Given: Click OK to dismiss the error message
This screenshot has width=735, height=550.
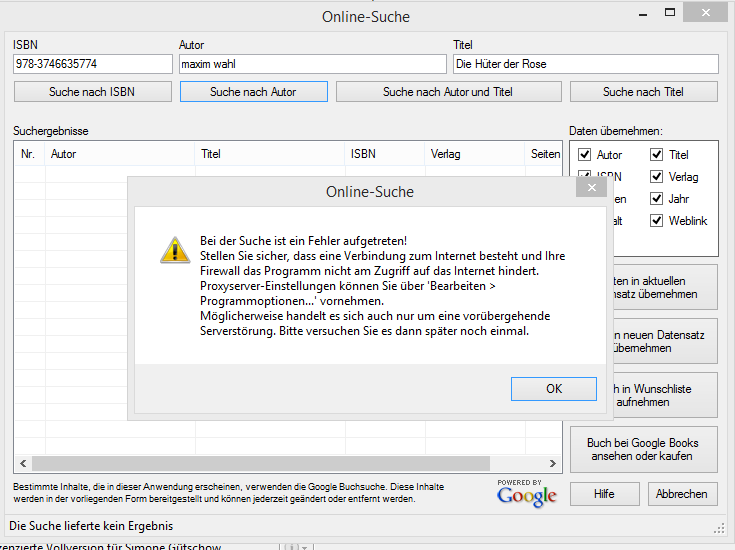Looking at the screenshot, I should [x=553, y=389].
